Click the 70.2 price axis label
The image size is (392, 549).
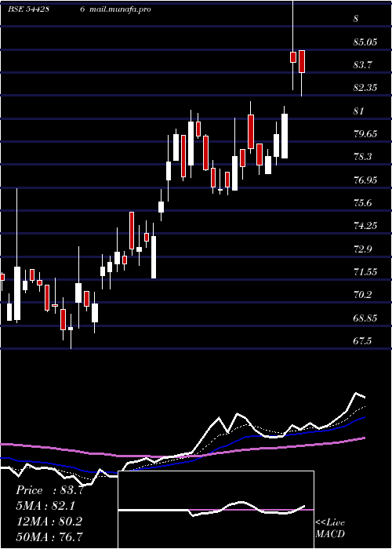point(362,295)
